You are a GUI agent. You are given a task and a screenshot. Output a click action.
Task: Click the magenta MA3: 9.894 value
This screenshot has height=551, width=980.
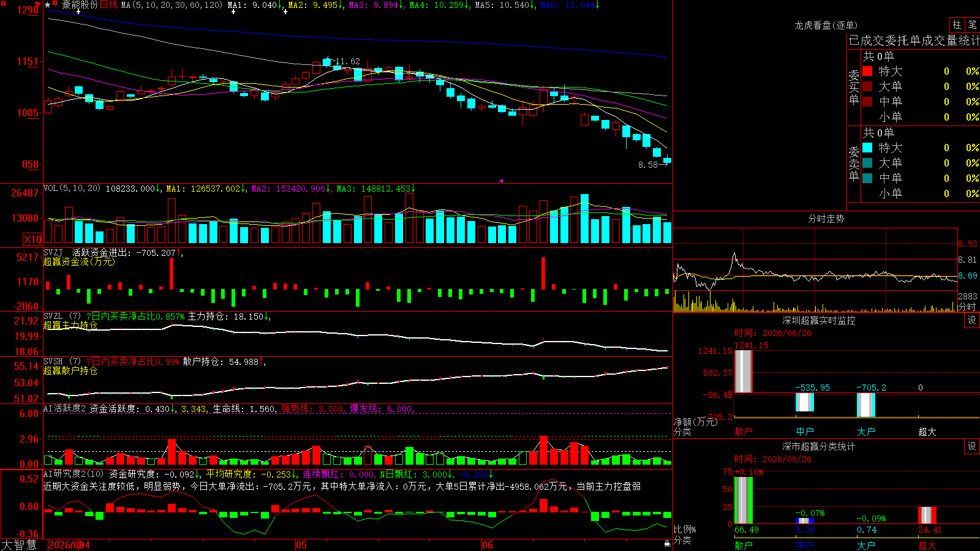(375, 5)
